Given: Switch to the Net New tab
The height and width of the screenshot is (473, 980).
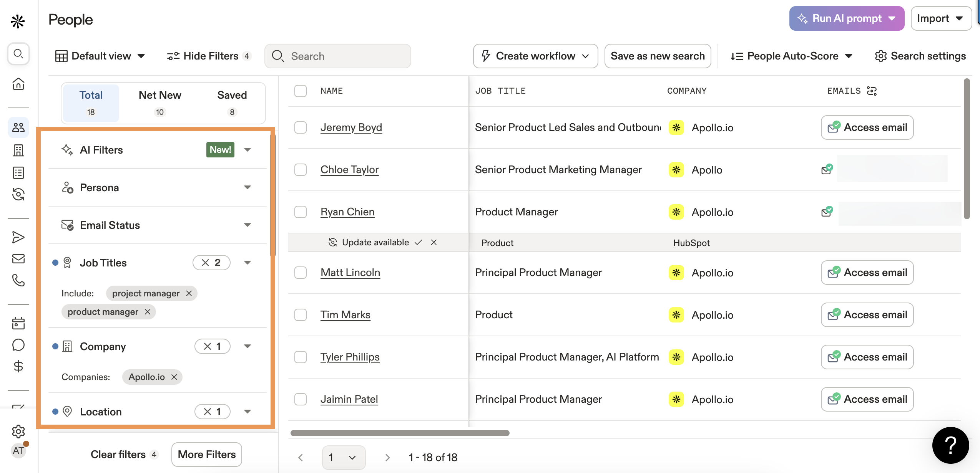Looking at the screenshot, I should tap(159, 103).
